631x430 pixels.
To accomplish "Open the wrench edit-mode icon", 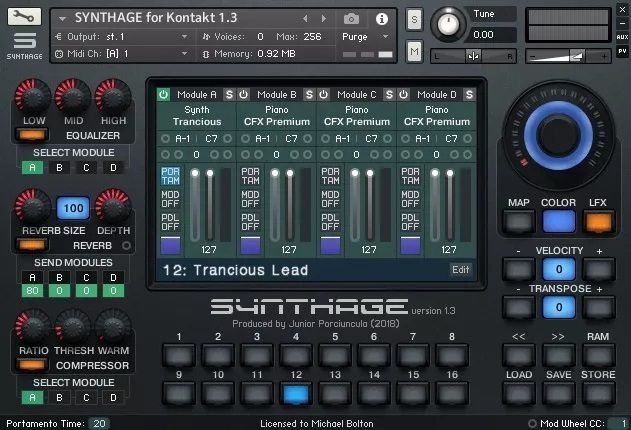I will click(x=24, y=16).
